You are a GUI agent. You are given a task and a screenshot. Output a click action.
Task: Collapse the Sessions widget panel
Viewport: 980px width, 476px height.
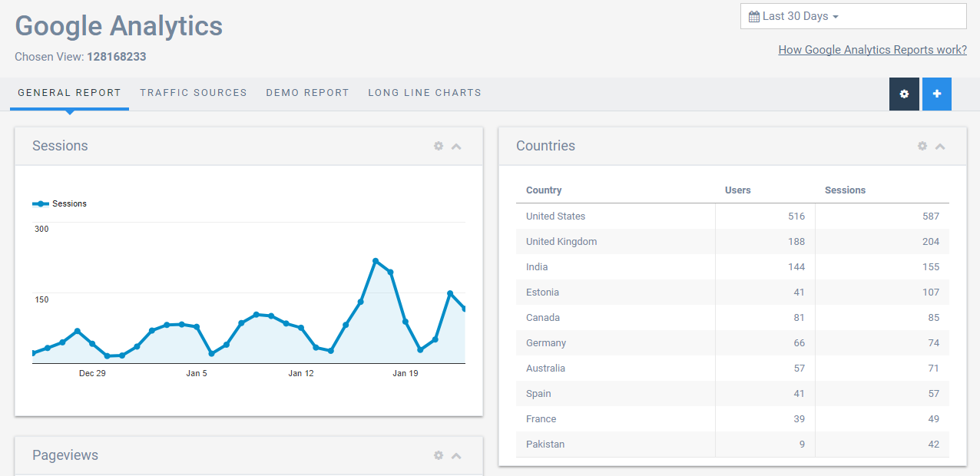pos(456,146)
